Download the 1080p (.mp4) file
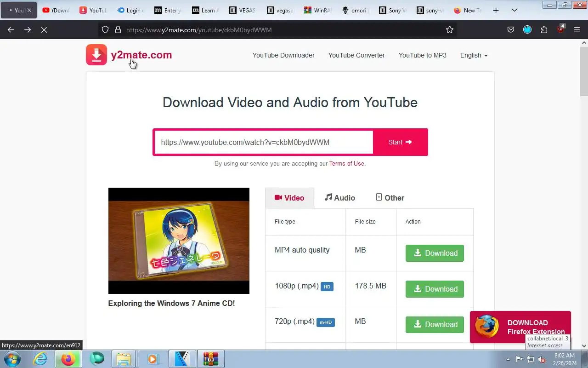The image size is (588, 368). pyautogui.click(x=435, y=289)
